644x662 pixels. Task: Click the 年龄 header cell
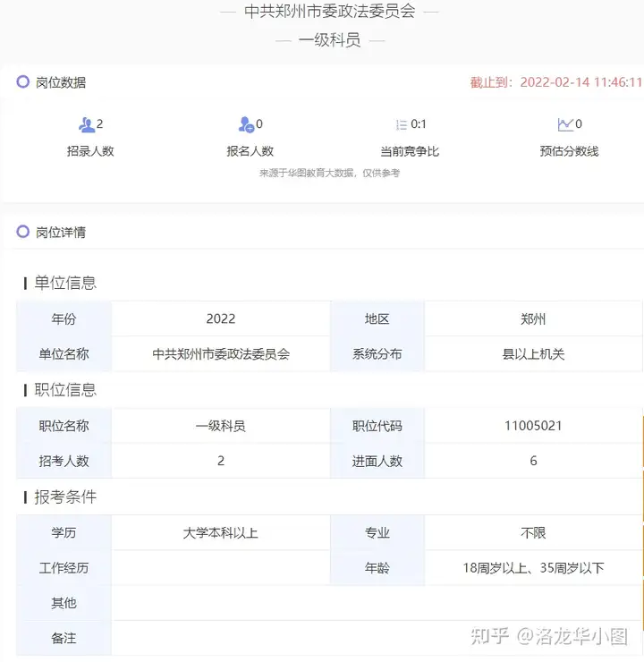pyautogui.click(x=377, y=568)
